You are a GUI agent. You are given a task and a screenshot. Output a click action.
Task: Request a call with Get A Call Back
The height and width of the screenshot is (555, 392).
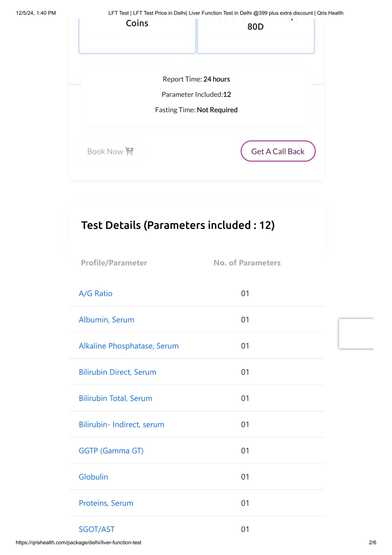click(278, 151)
